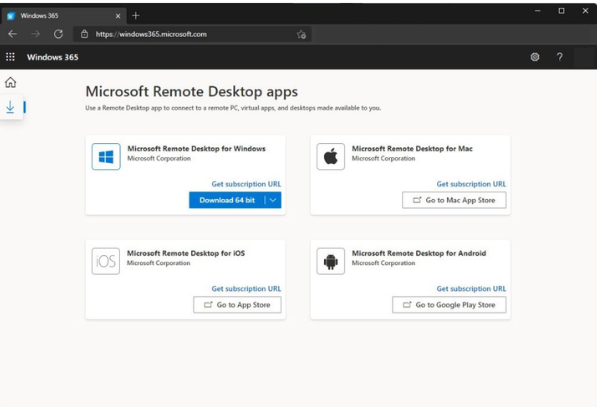
Task: Close the Windows 365 browser tab
Action: [x=118, y=16]
